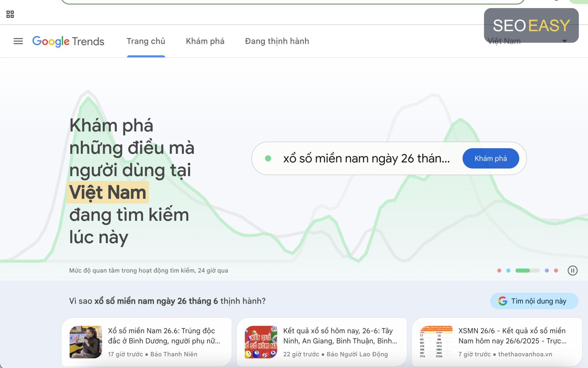Click the blue Khám phá button
Image resolution: width=588 pixels, height=368 pixels.
click(491, 158)
